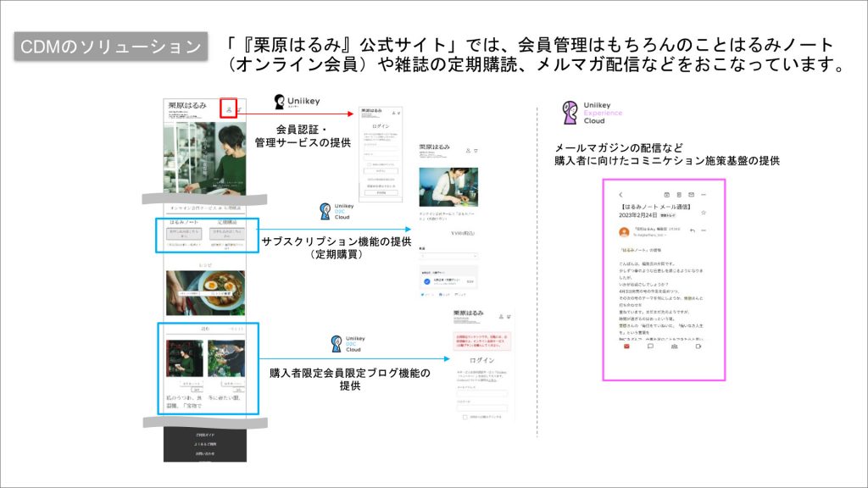
Task: Click the email field on the small top login page
Action: (x=381, y=147)
